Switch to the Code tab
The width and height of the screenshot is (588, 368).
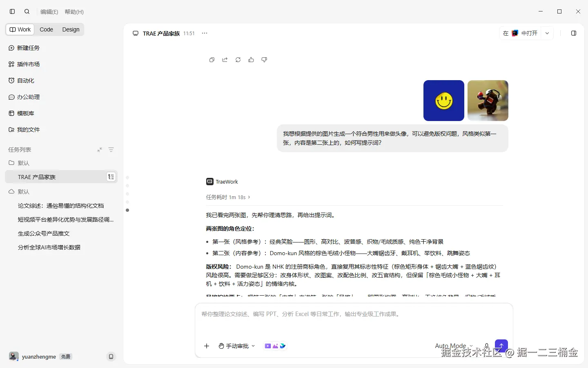47,29
